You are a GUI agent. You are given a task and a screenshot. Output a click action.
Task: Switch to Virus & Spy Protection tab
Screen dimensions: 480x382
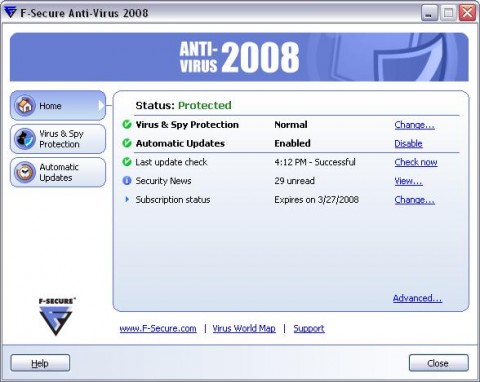click(58, 139)
